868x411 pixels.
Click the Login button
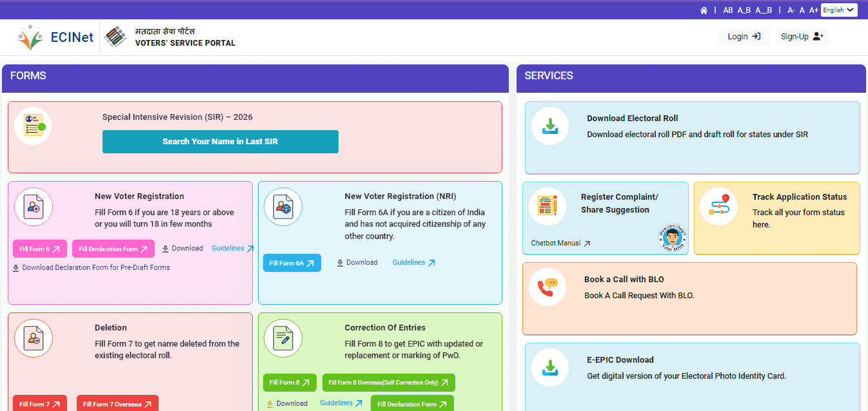click(x=743, y=36)
